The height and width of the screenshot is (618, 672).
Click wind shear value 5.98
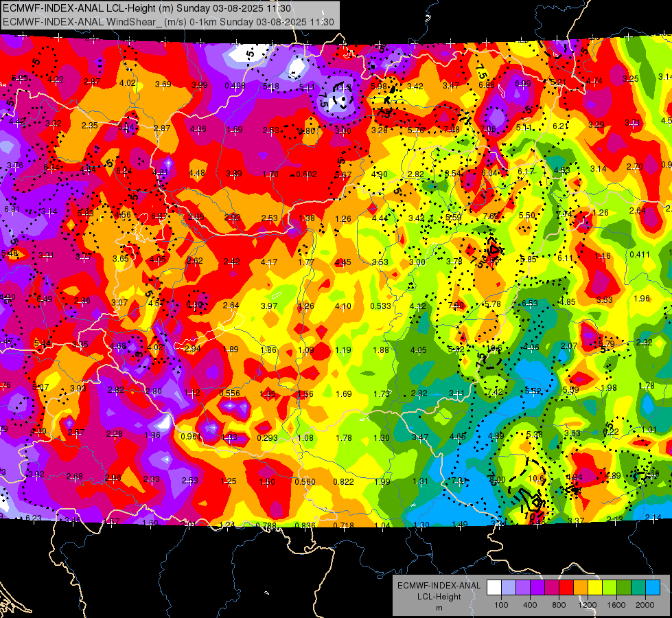[379, 86]
